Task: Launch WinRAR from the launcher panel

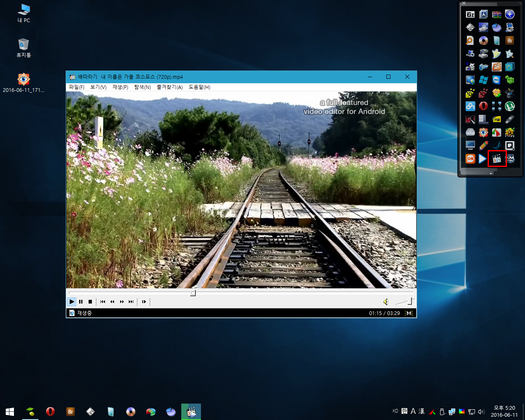Action: pyautogui.click(x=497, y=14)
